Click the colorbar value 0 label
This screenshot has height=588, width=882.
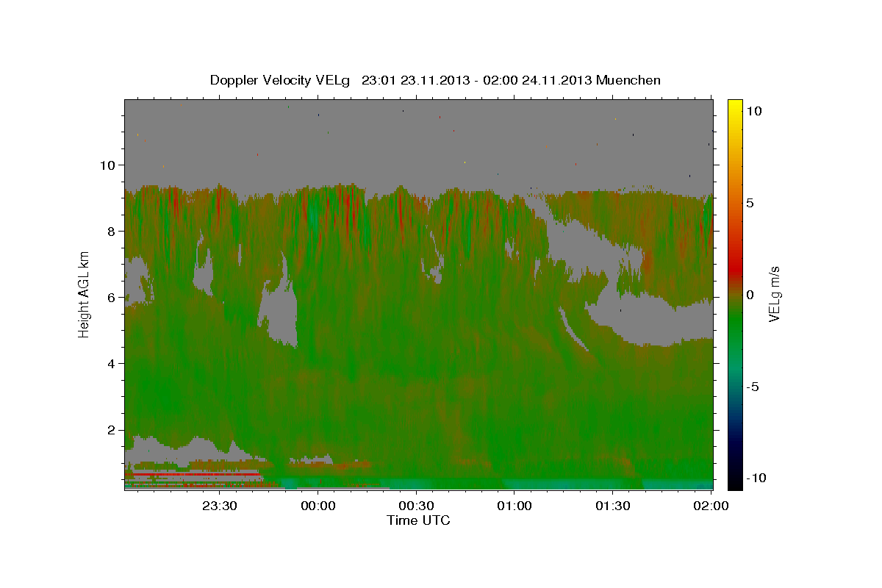pyautogui.click(x=750, y=295)
